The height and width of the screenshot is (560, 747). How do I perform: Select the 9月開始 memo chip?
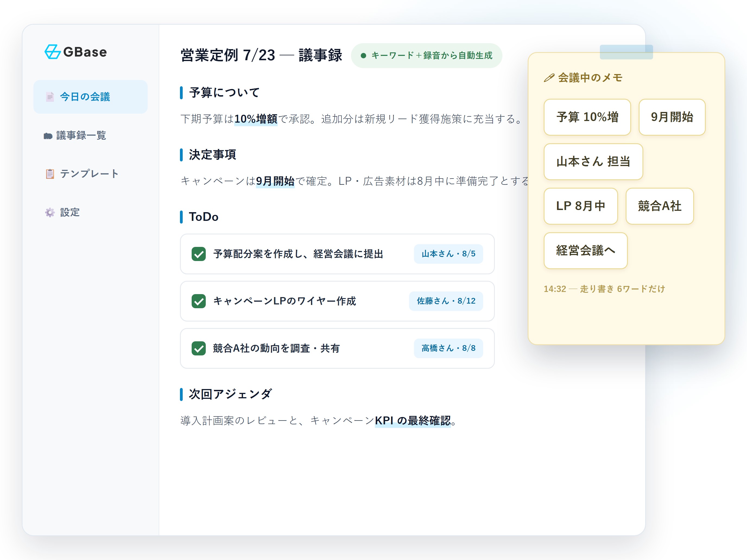[672, 117]
